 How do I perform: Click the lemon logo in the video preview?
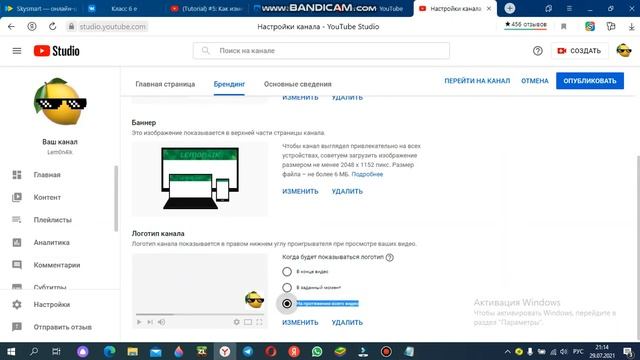[254, 300]
